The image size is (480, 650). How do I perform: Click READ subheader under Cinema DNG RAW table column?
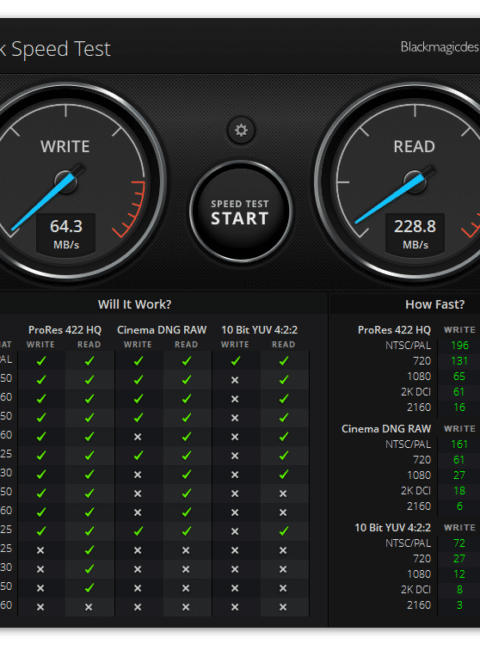point(186,344)
